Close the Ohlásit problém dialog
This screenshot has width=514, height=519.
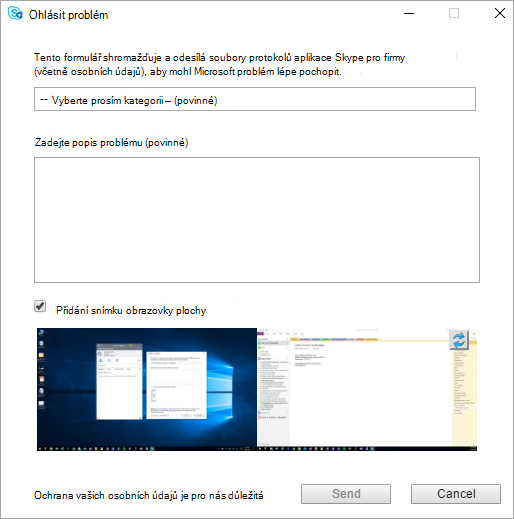(500, 13)
